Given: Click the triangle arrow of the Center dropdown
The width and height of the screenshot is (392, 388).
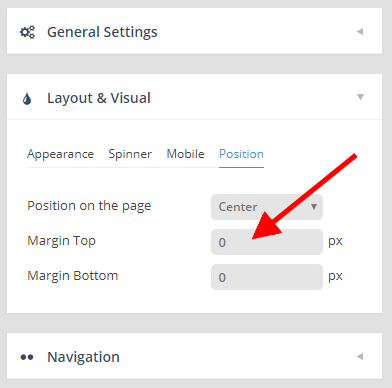Looking at the screenshot, I should [314, 207].
